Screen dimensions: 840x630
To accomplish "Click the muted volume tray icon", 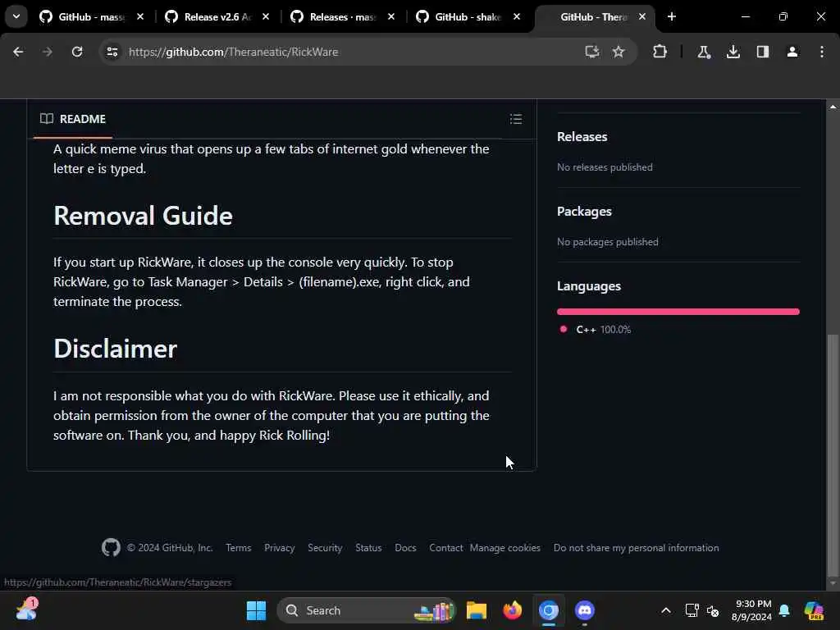I will tap(713, 610).
